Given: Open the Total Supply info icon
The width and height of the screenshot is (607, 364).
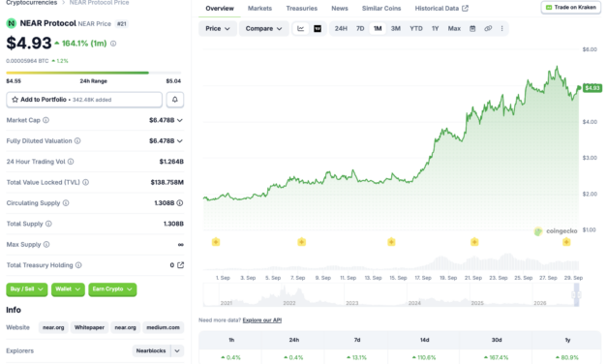Looking at the screenshot, I should click(48, 224).
